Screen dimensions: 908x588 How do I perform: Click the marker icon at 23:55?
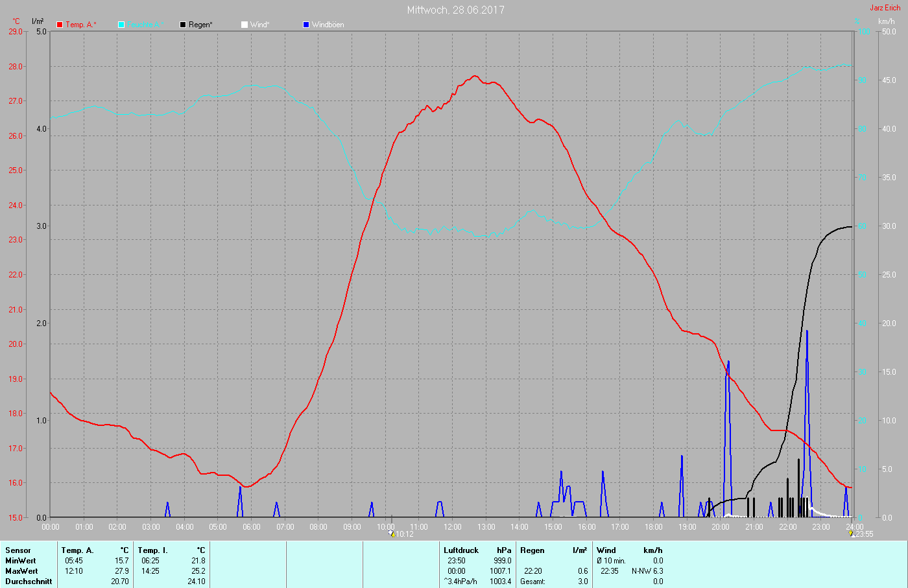tap(852, 534)
